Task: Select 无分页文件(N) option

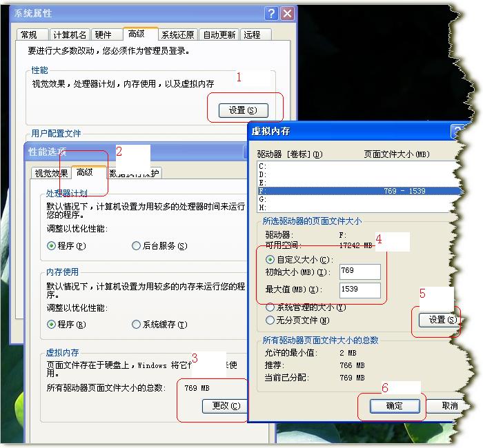Action: click(297, 320)
